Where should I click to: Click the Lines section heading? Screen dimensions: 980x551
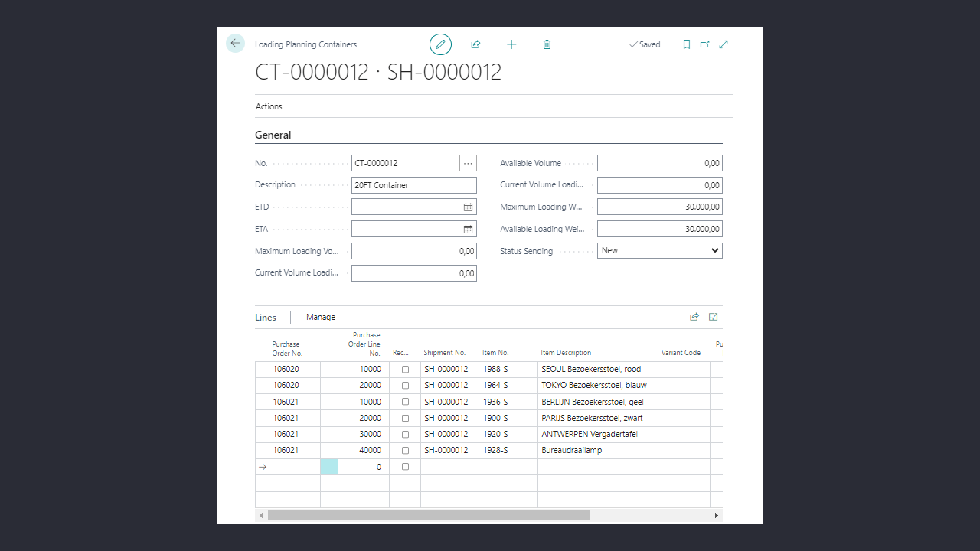pyautogui.click(x=266, y=317)
